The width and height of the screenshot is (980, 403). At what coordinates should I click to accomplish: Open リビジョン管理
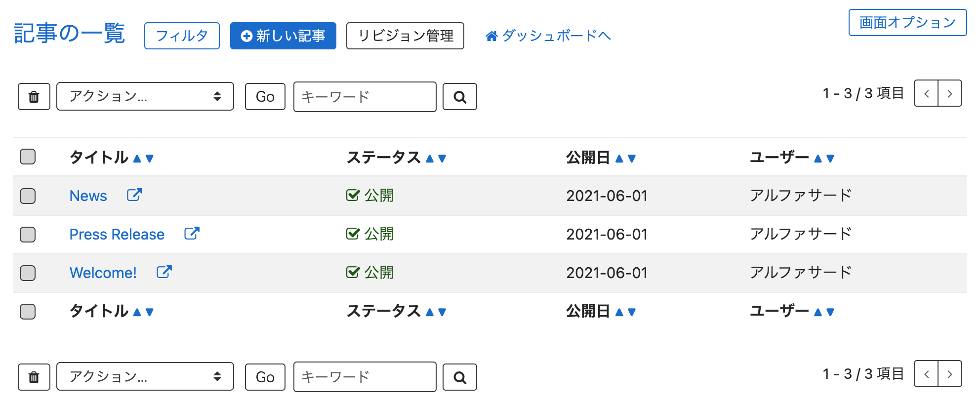coord(405,36)
